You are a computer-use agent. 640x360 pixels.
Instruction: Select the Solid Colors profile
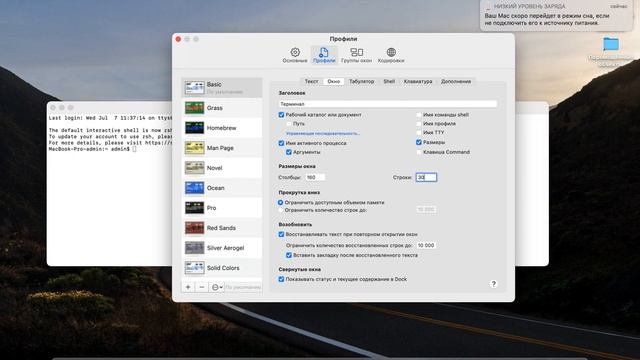click(222, 268)
